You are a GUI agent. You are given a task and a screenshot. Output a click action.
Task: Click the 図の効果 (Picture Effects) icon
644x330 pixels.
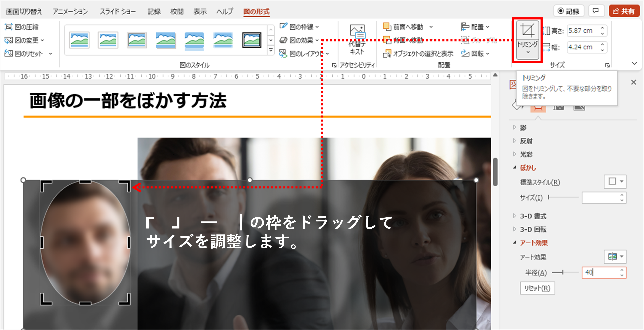coord(284,40)
